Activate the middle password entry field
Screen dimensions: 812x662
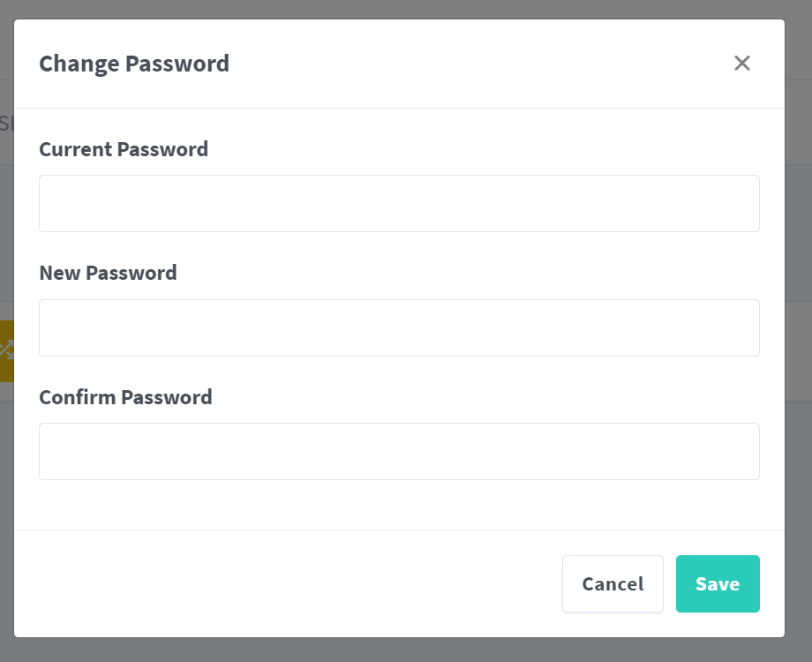pyautogui.click(x=399, y=327)
